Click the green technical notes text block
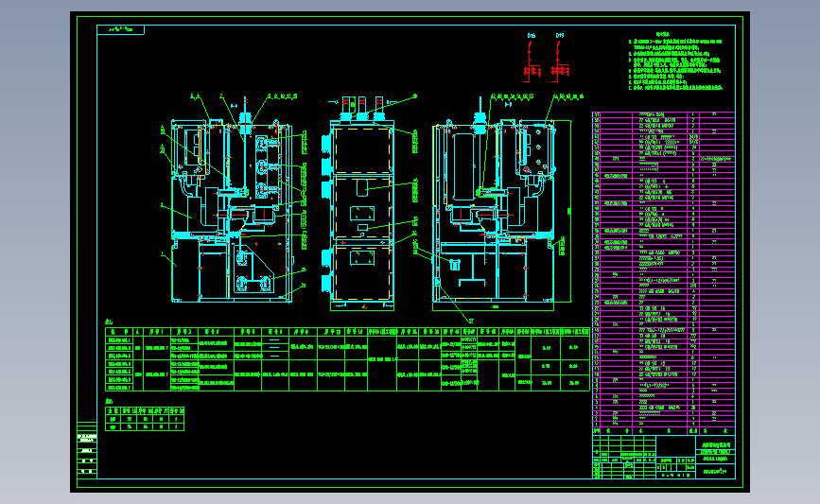820x504 pixels. coord(675,61)
